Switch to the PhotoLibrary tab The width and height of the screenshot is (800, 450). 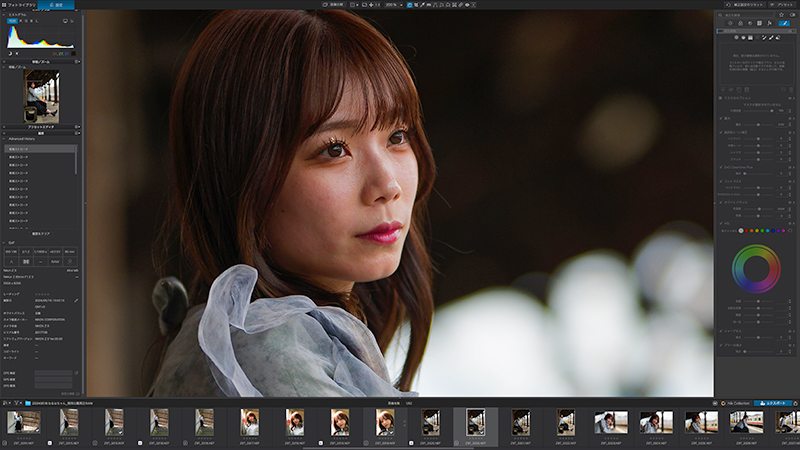click(x=21, y=5)
